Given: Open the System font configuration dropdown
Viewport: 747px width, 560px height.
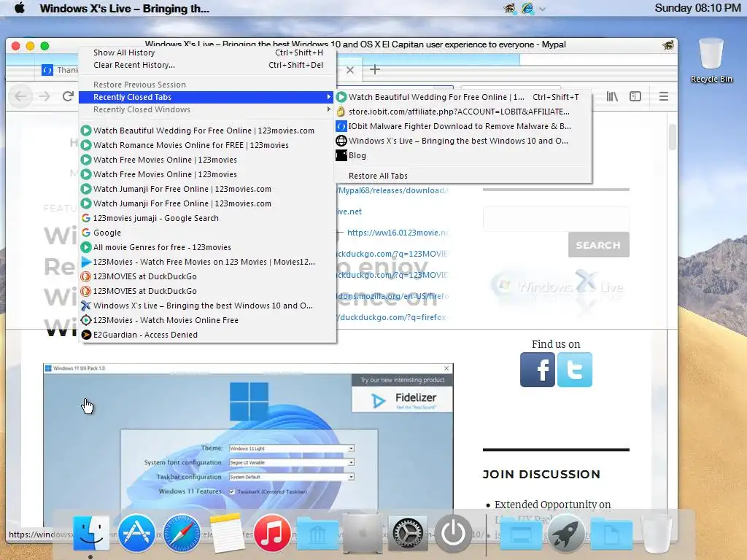Looking at the screenshot, I should 292,462.
